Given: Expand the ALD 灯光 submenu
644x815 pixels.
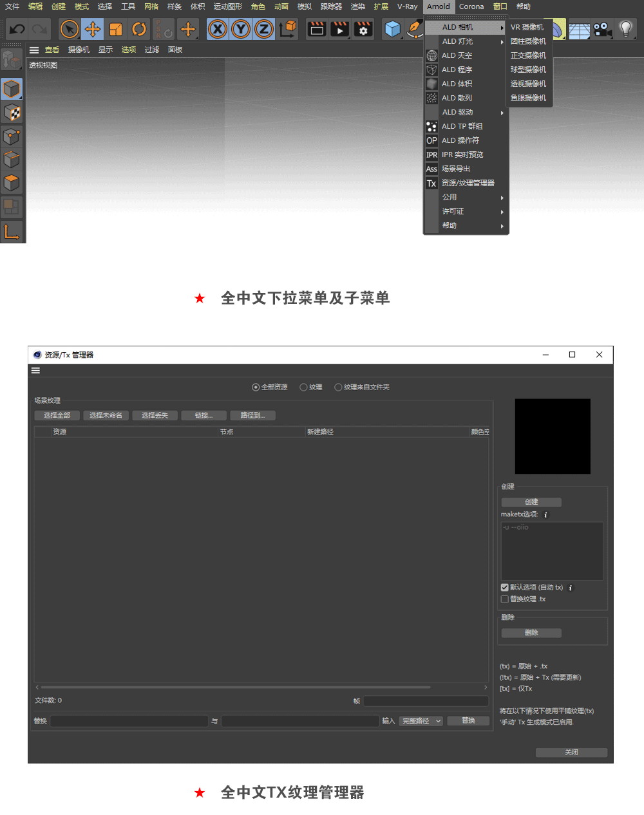Looking at the screenshot, I should (466, 41).
